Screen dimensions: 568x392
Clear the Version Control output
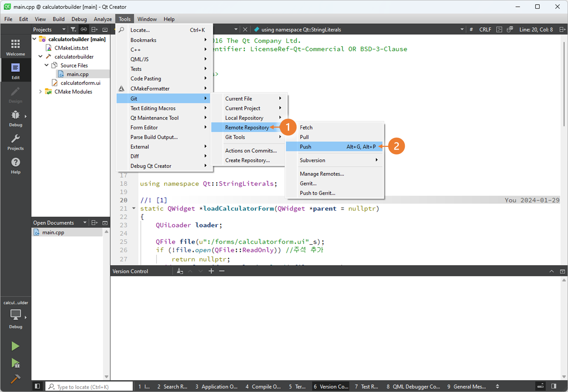point(180,271)
